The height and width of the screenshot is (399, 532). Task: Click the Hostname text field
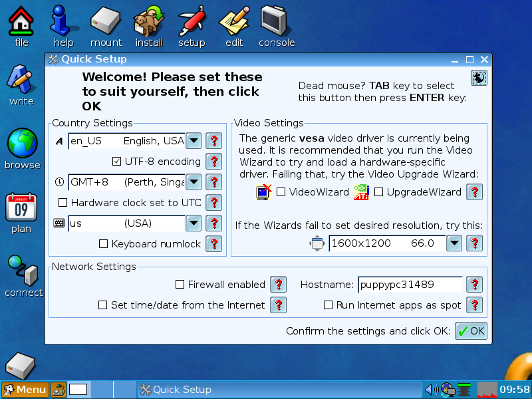tap(410, 285)
